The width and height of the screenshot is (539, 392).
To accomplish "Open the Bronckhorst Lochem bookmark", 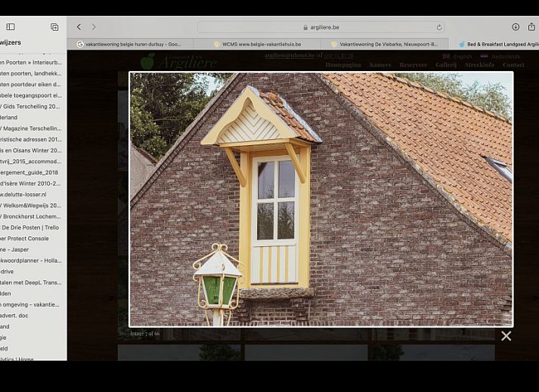I will click(32, 216).
